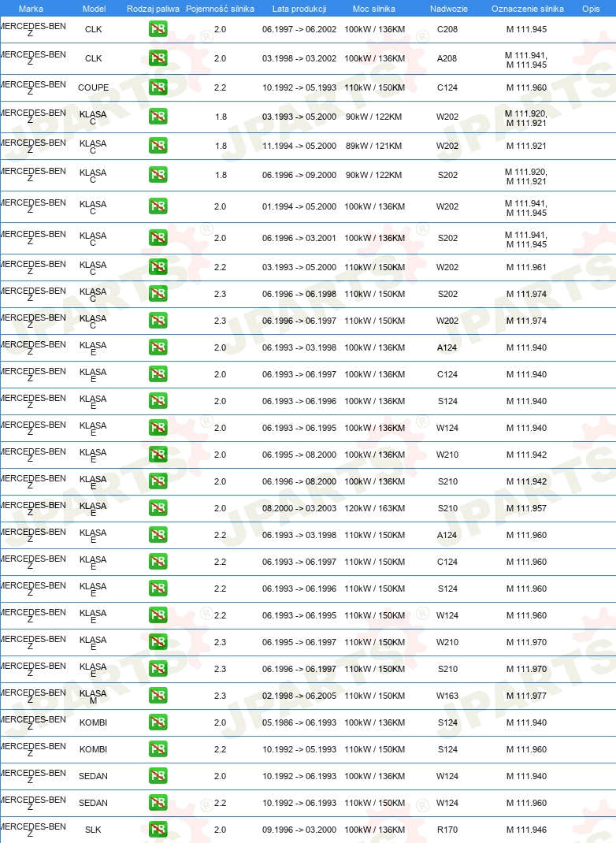Screen dimensions: 616x843
Task: Click the fuel icon in the 120kW / 163KM row
Action: (x=158, y=508)
